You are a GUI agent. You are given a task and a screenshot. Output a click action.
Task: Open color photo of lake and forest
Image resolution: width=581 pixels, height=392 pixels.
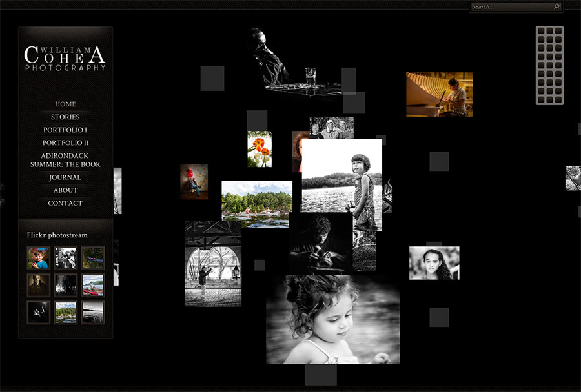[257, 204]
